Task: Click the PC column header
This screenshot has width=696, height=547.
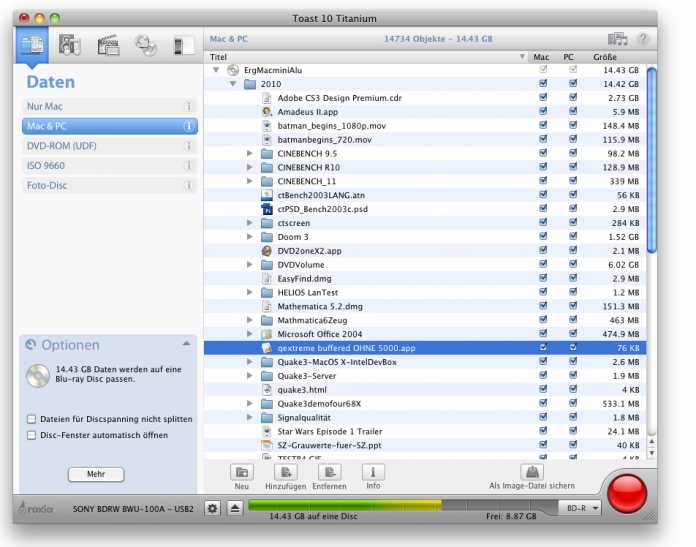Action: tap(568, 57)
